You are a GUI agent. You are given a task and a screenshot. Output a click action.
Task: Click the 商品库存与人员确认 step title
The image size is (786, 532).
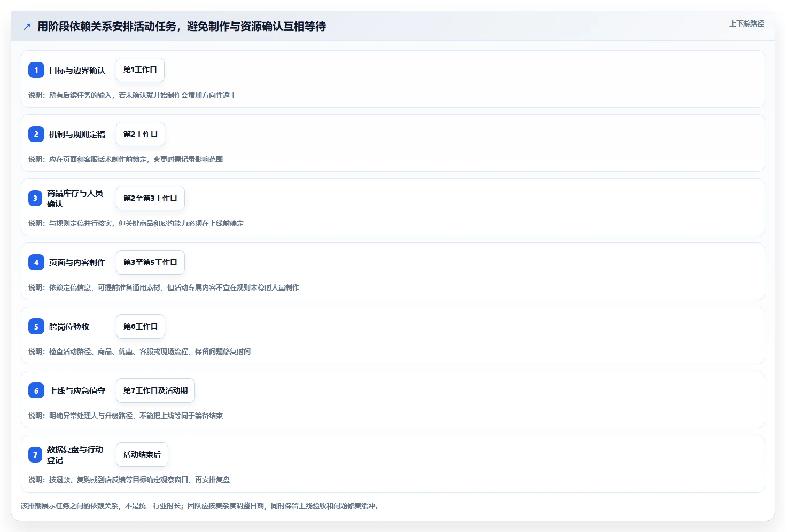coord(75,198)
